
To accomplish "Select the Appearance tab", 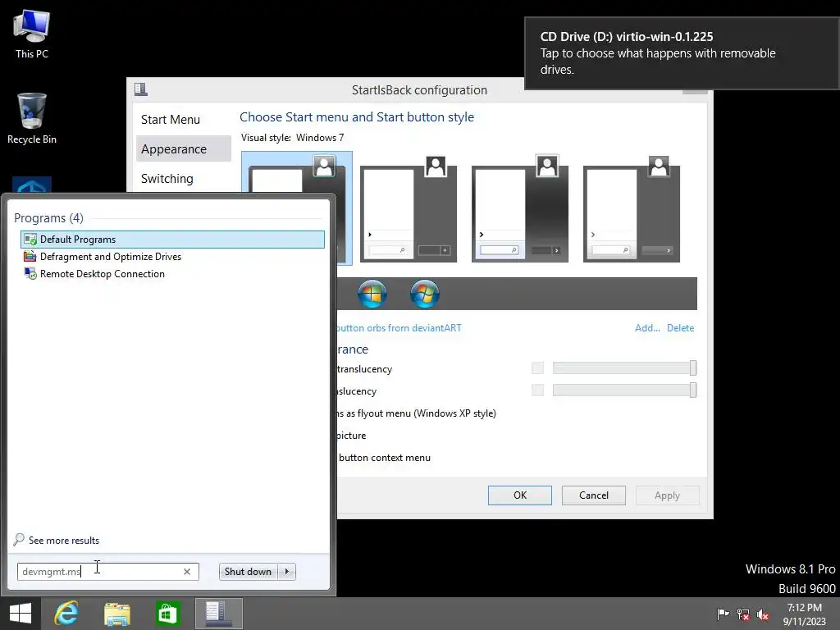I will [183, 149].
